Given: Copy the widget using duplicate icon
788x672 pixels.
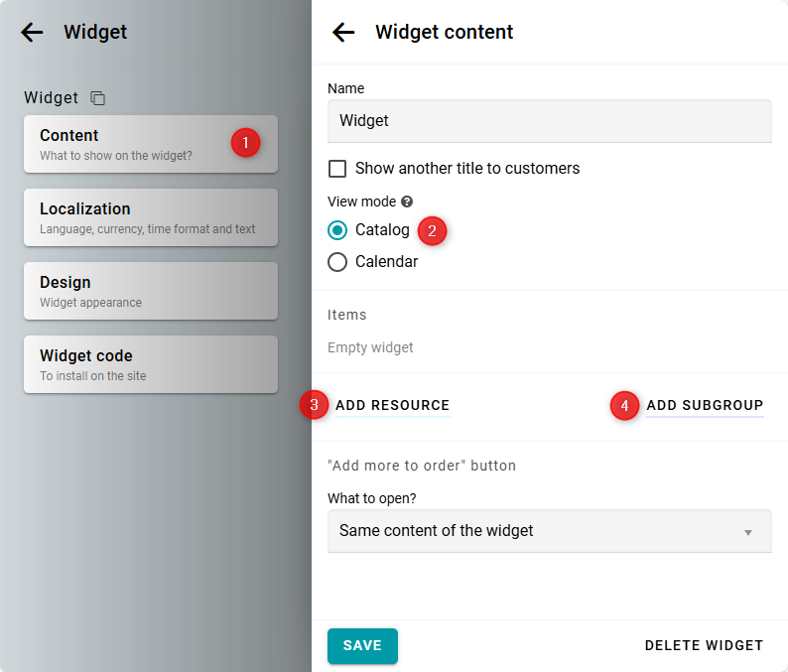Looking at the screenshot, I should click(97, 98).
